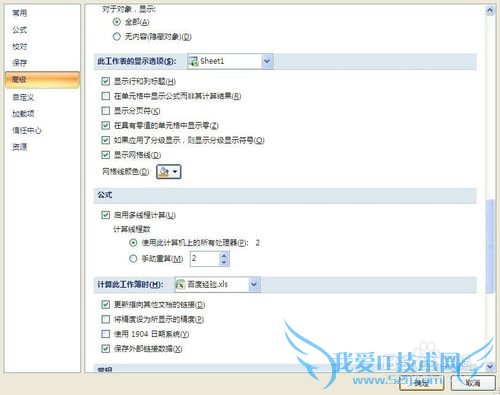Open the 自定义 category

pos(23,97)
